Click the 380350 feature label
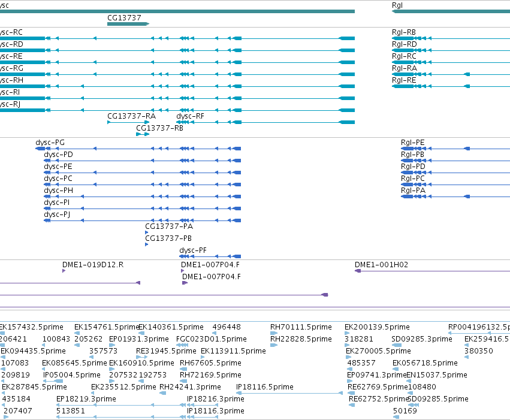Screen dimensions: 510x420 pyautogui.click(x=479, y=351)
